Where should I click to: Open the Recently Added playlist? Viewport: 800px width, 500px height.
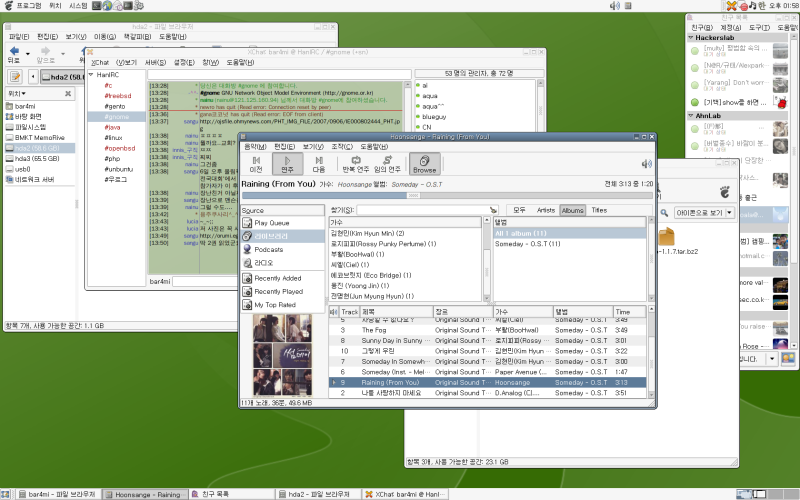[277, 277]
